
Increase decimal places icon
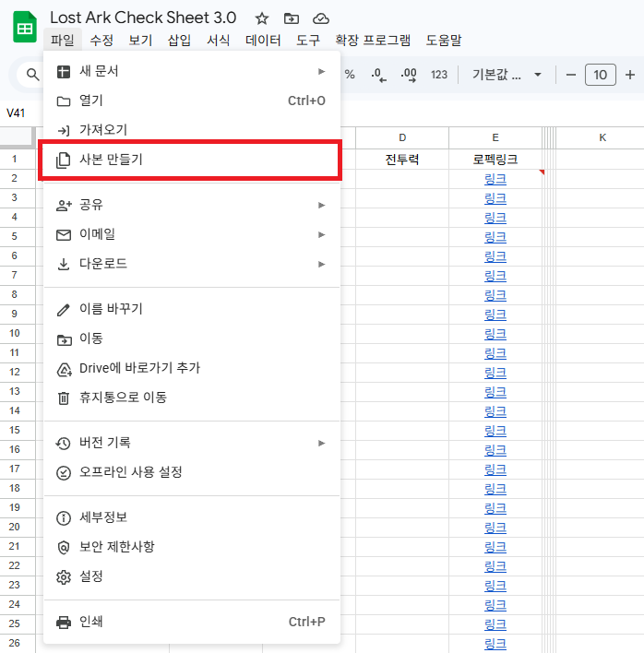click(x=409, y=75)
